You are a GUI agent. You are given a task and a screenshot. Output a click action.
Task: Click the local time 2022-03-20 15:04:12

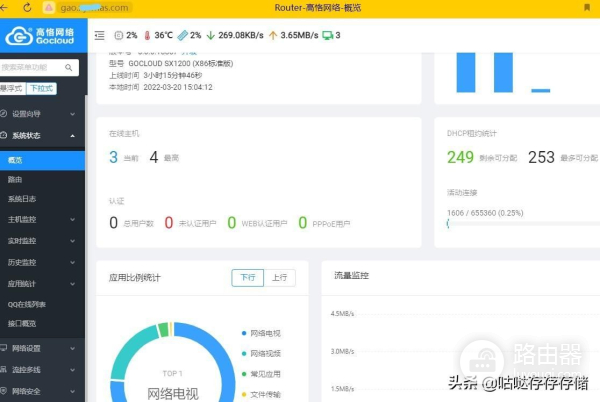point(178,87)
